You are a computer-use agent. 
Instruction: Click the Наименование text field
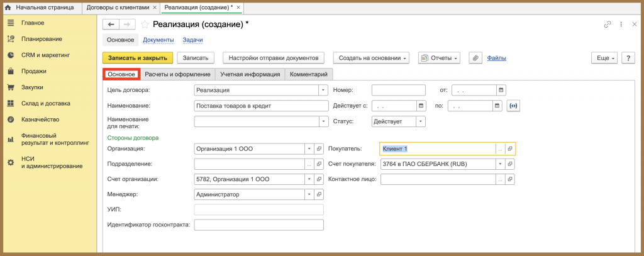pyautogui.click(x=261, y=106)
